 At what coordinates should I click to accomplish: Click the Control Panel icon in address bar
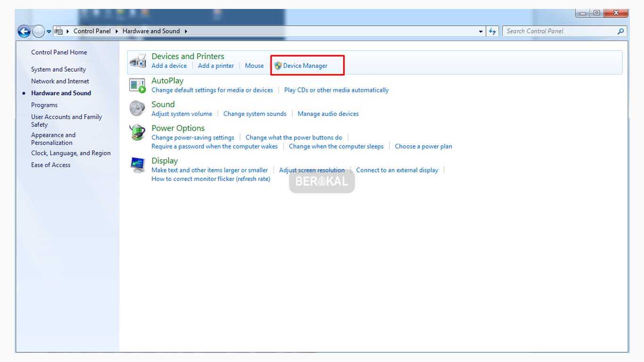[x=58, y=31]
